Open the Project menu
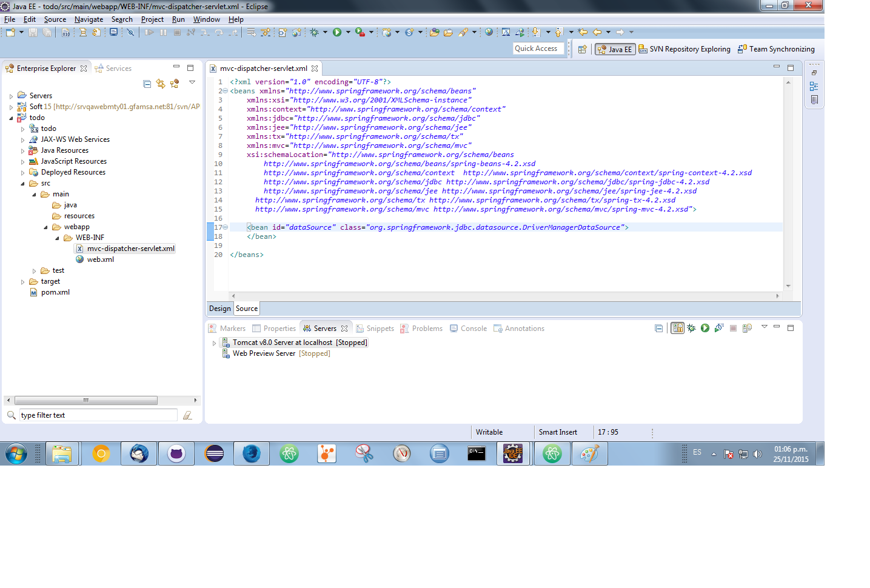870x588 pixels. (152, 19)
